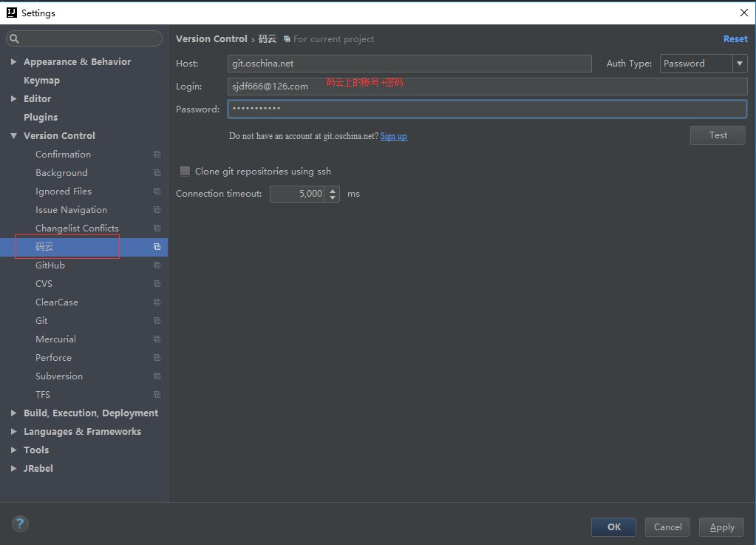Click the Cancel button
Image resolution: width=756 pixels, height=545 pixels.
[x=667, y=527]
